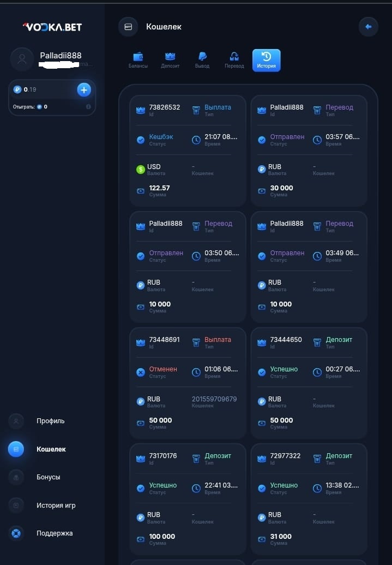Viewport: 392px width, 565px height.
Task: Click the 122.57 amount
Action: click(159, 188)
